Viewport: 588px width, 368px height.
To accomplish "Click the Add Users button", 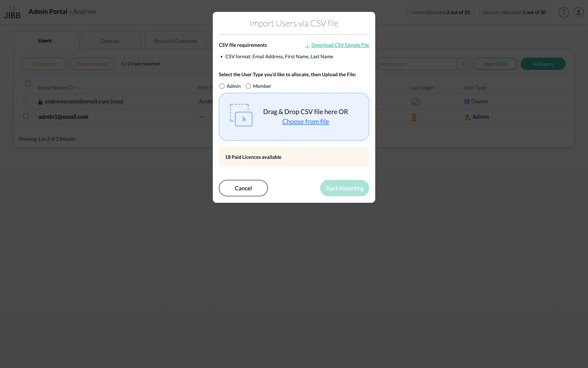I will (x=543, y=64).
